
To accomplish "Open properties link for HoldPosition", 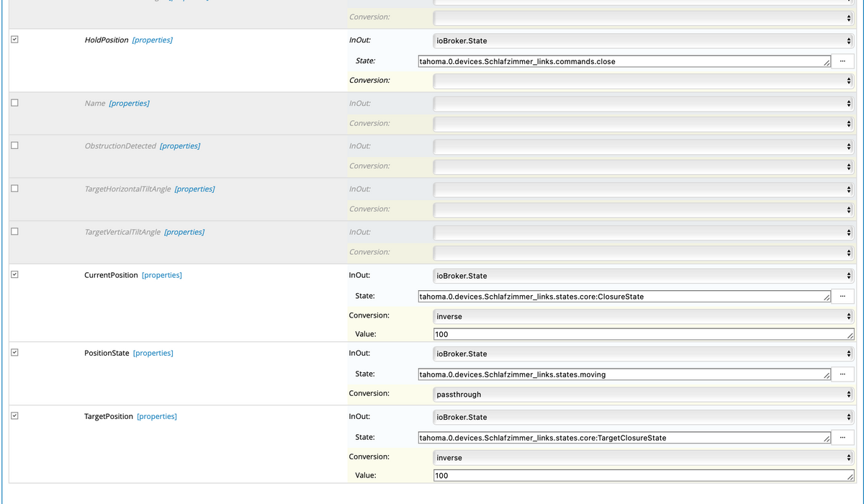I will coord(152,40).
